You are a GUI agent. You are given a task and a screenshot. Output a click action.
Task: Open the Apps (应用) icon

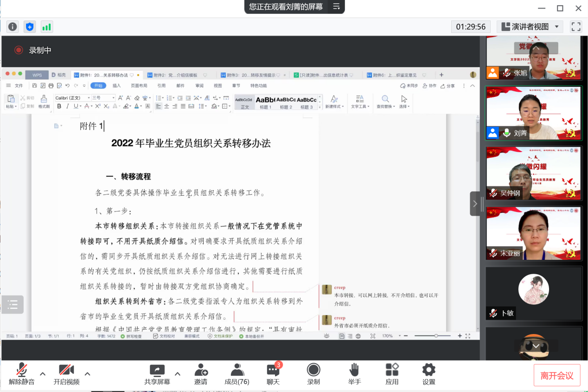coord(392,374)
